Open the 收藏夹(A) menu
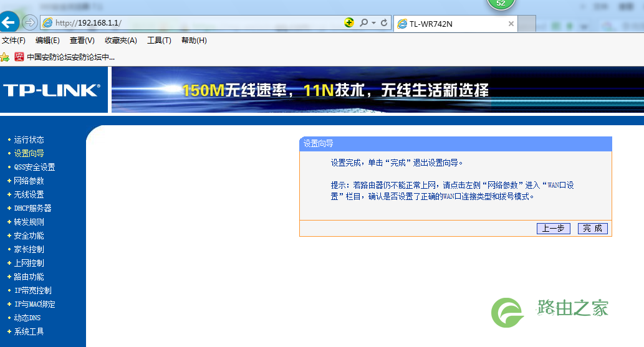The width and height of the screenshot is (644, 347). [x=121, y=40]
